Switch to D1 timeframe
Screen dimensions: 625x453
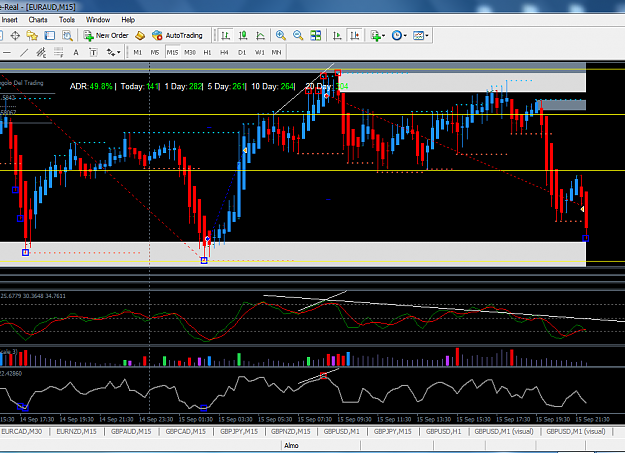tap(242, 52)
